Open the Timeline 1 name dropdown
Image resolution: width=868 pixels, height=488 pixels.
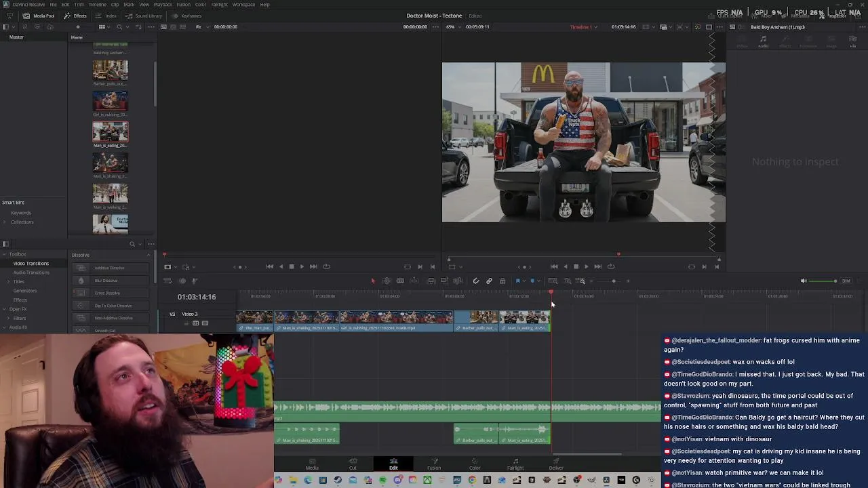(x=584, y=26)
